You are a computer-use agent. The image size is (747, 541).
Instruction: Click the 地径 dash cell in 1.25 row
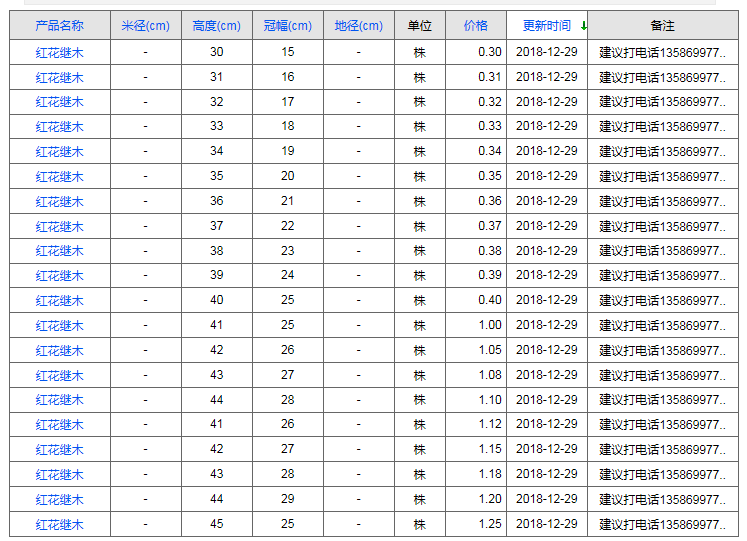359,524
